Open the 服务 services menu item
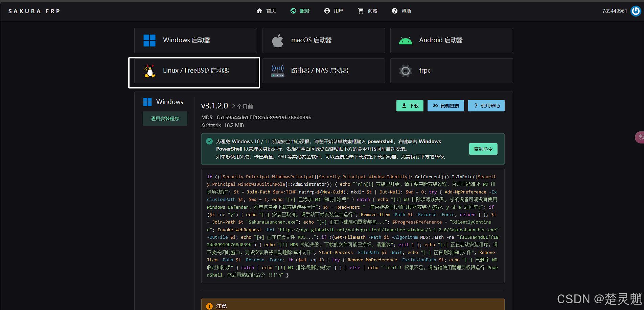 [x=300, y=11]
